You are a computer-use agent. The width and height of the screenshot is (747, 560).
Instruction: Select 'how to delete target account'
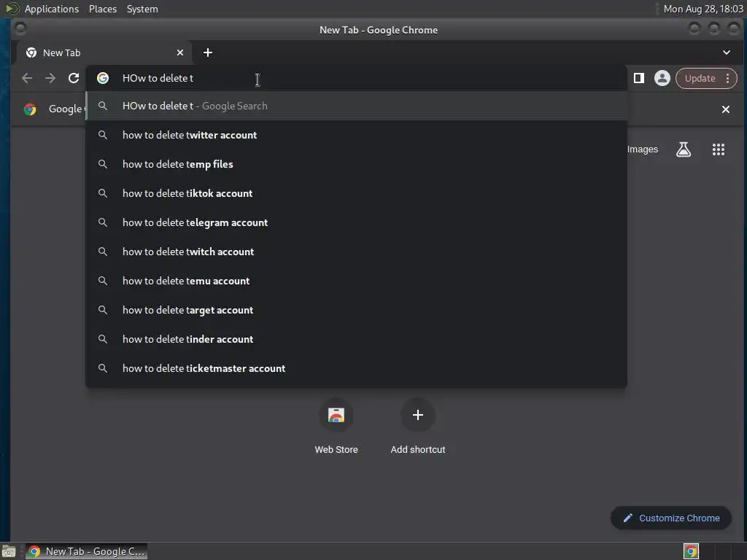[356, 310]
